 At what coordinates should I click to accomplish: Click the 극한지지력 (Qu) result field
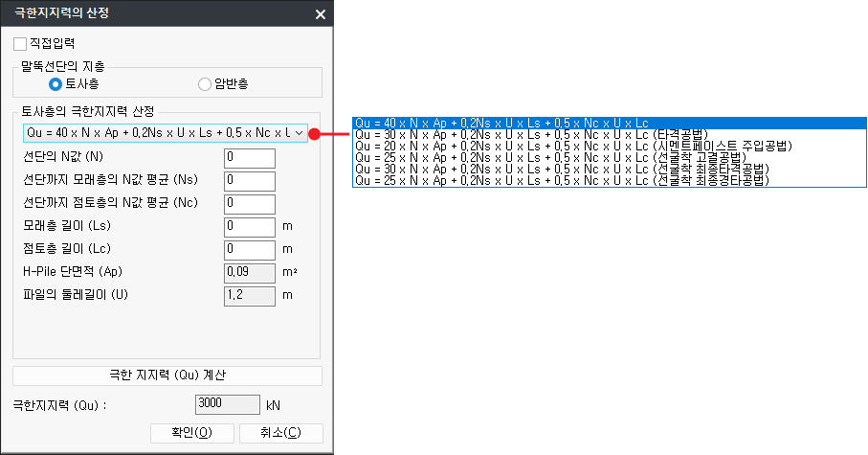click(x=228, y=404)
